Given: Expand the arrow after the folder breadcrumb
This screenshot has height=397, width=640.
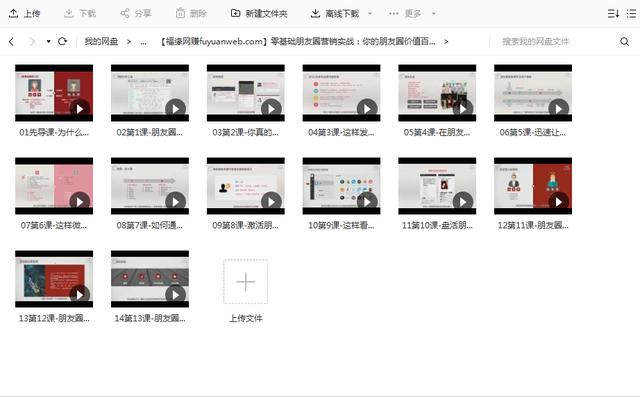Looking at the screenshot, I should (x=446, y=41).
